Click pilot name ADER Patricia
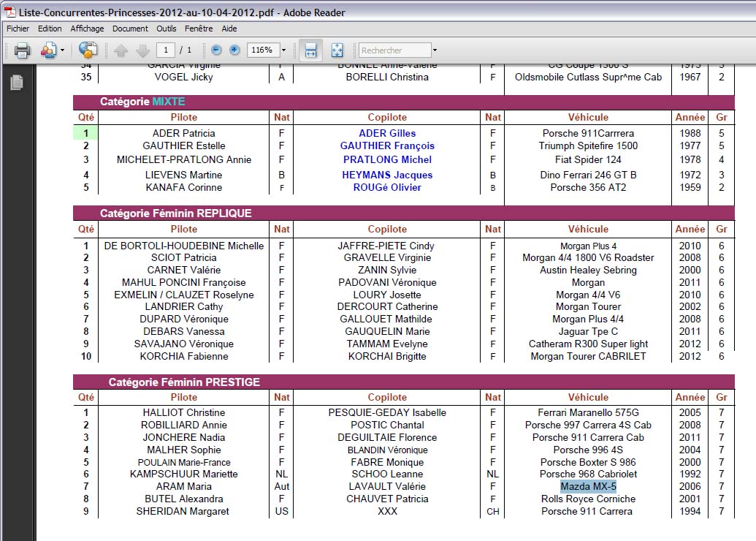Viewport: 756px width, 541px height. tap(183, 133)
